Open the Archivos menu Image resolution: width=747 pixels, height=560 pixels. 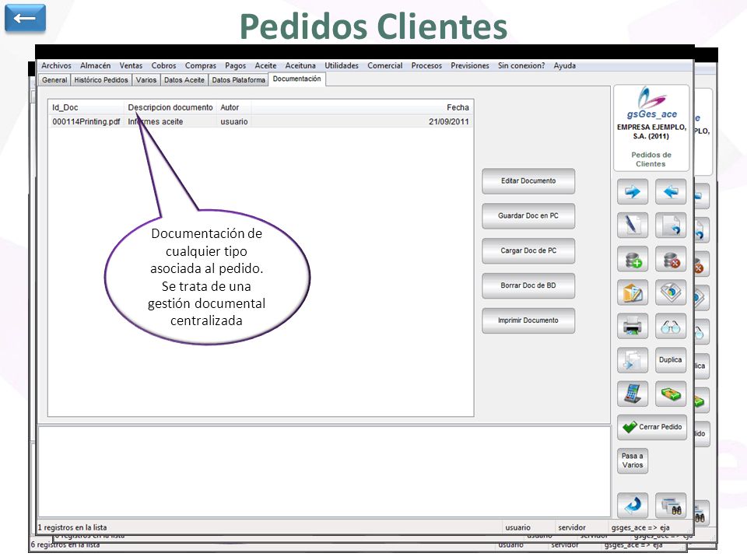(56, 65)
